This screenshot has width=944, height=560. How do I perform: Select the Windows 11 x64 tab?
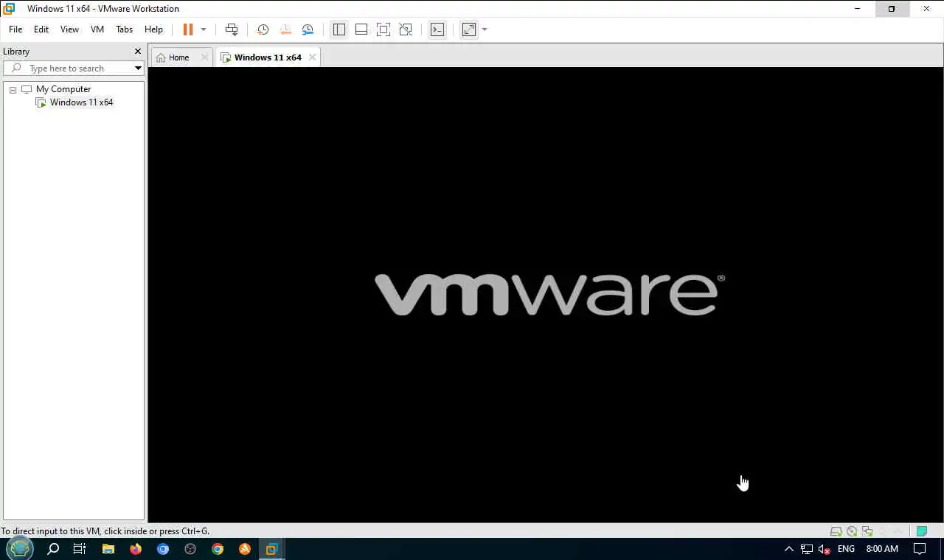coord(268,57)
